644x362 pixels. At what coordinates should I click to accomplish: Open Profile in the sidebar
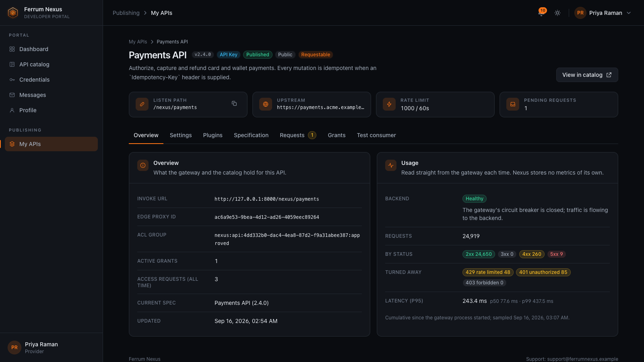[51, 110]
